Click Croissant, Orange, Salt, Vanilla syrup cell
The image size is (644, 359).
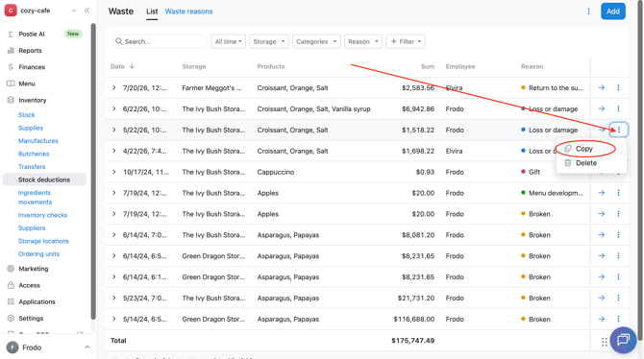[x=313, y=108]
